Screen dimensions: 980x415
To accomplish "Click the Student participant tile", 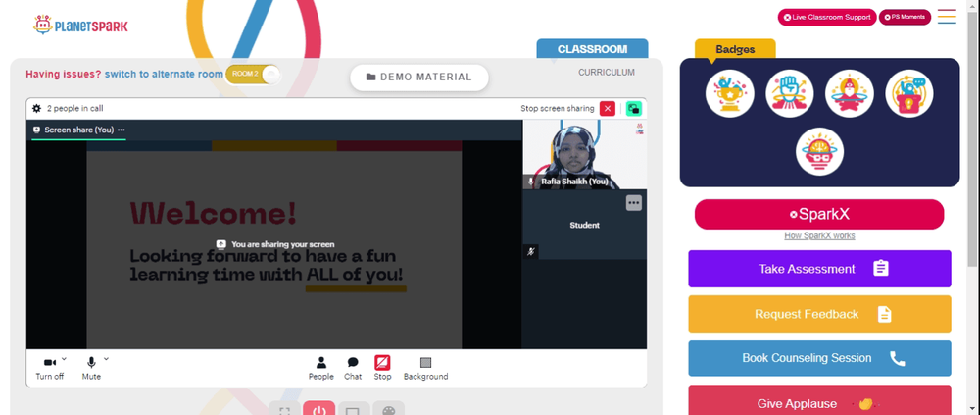I will 584,225.
